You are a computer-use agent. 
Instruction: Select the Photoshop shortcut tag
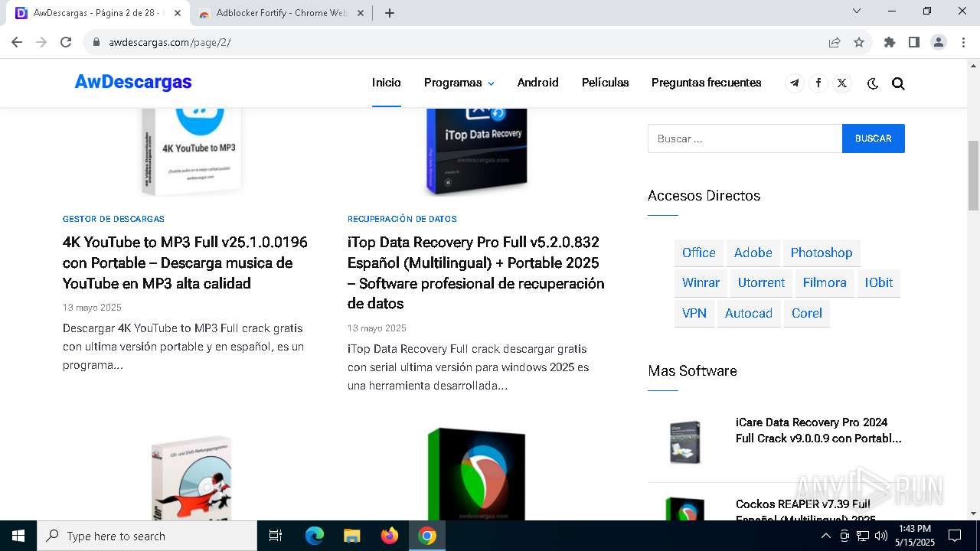pos(822,253)
